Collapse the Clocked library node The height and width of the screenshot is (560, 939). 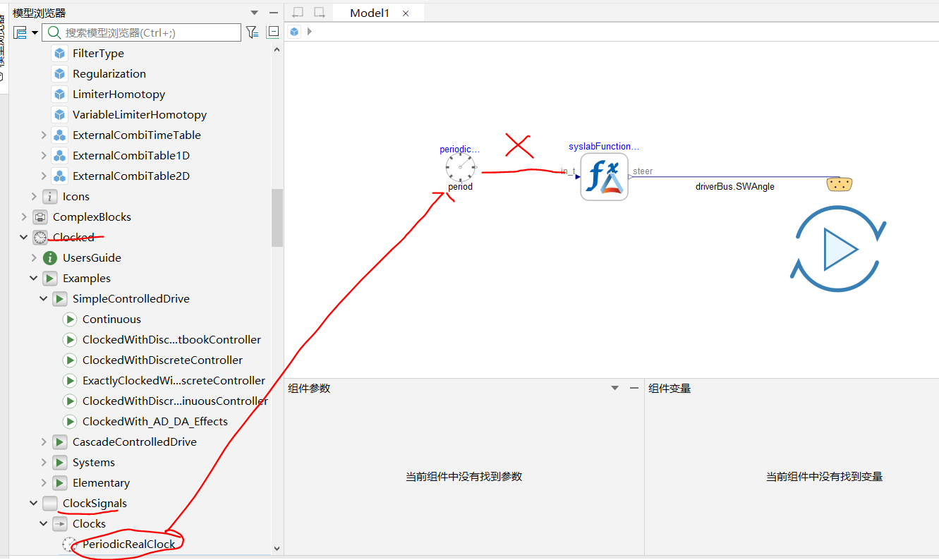(24, 238)
